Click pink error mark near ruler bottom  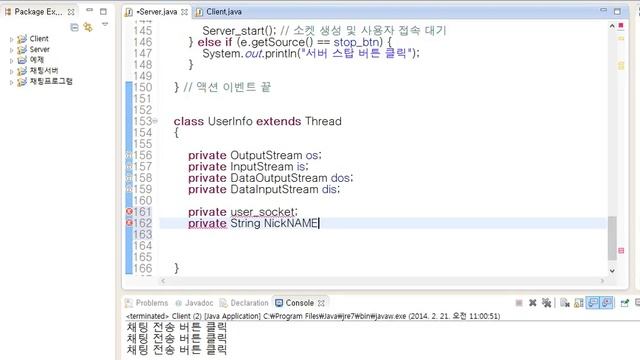(621, 251)
